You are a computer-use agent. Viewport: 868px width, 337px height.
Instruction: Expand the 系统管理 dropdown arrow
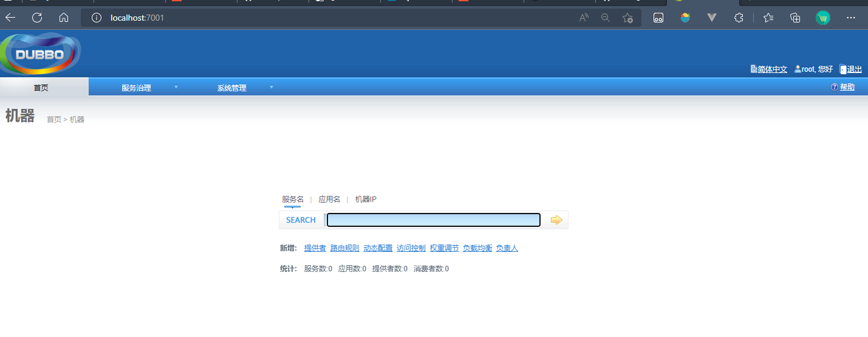click(272, 87)
